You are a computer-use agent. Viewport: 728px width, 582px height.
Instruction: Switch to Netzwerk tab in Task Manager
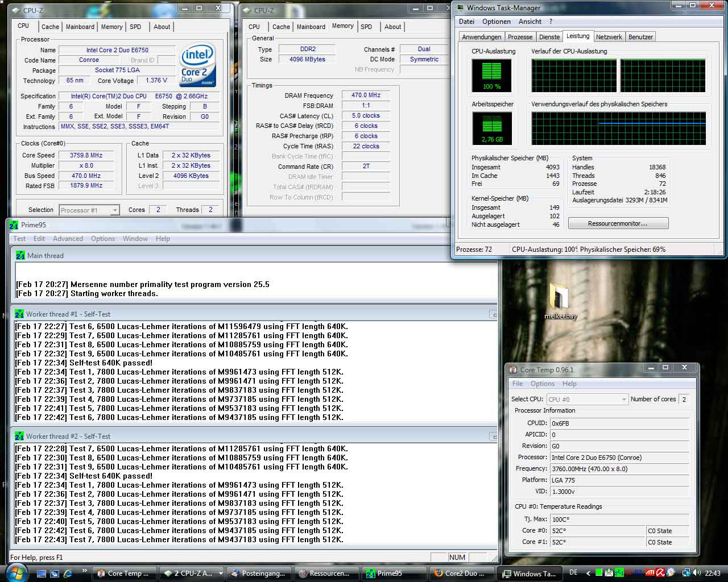pyautogui.click(x=609, y=37)
